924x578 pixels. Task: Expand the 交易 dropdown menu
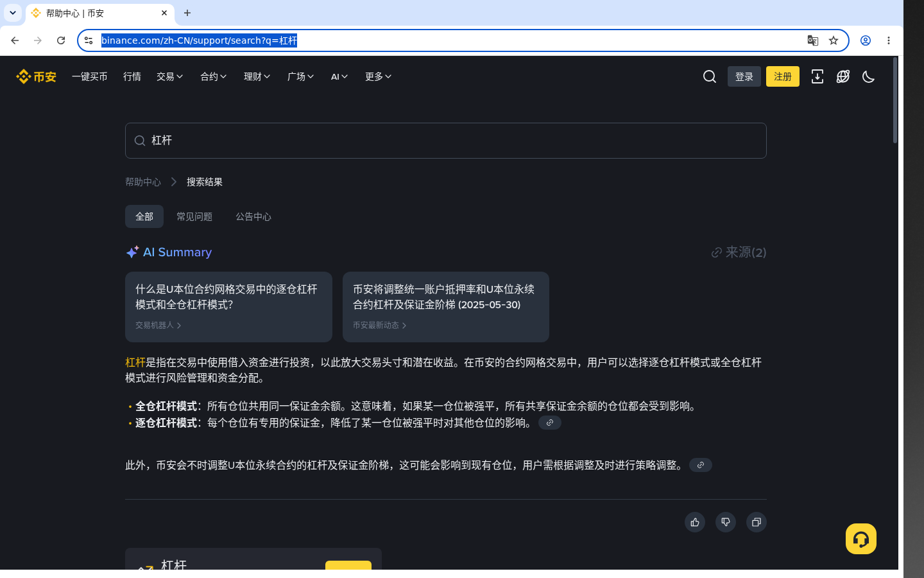[170, 76]
